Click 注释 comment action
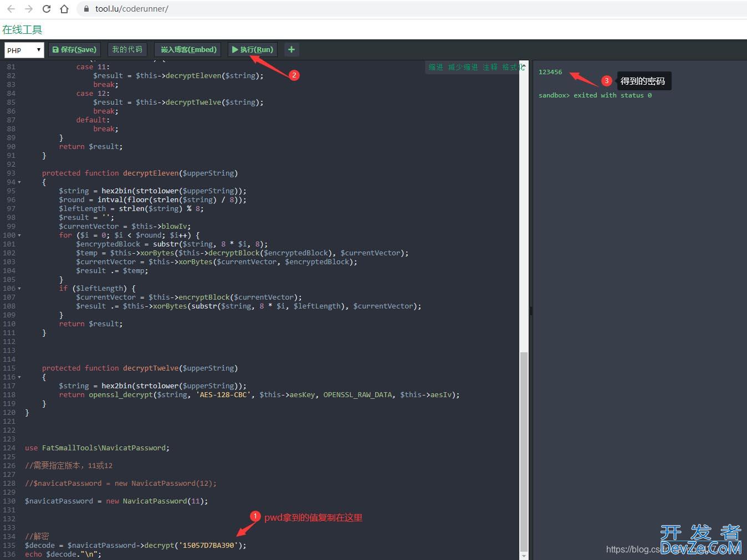Screen dimensions: 747x560 (490, 67)
